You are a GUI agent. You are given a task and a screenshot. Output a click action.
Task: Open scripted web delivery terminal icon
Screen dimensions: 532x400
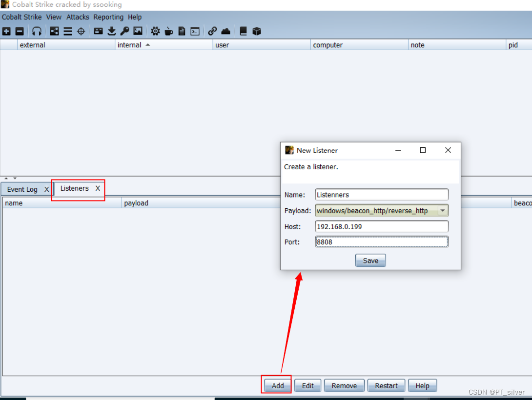pos(195,32)
